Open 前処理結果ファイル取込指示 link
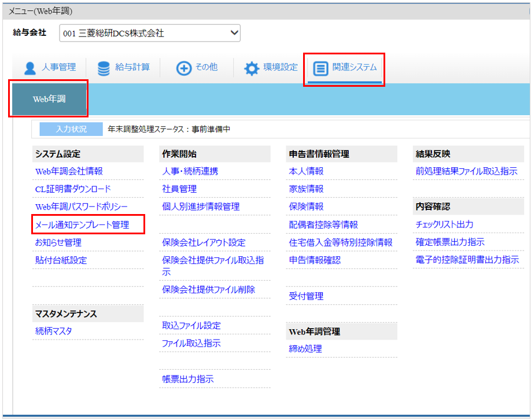531x420 pixels. pyautogui.click(x=467, y=171)
